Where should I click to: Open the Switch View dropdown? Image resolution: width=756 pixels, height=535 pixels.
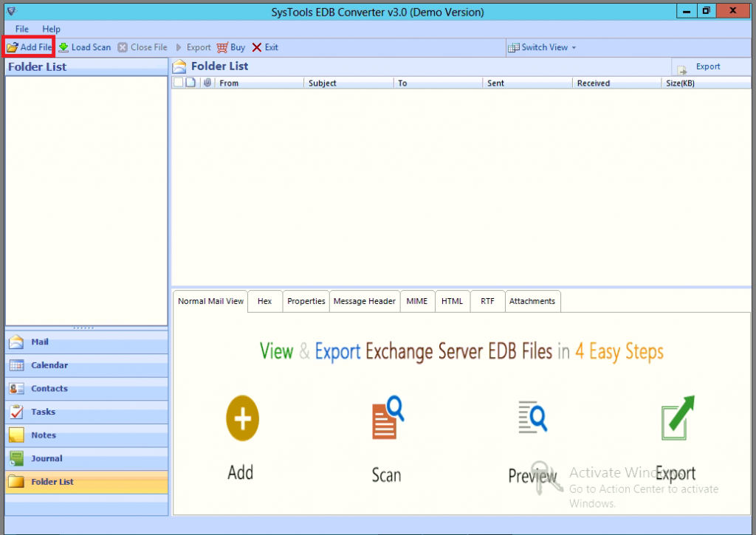point(542,47)
